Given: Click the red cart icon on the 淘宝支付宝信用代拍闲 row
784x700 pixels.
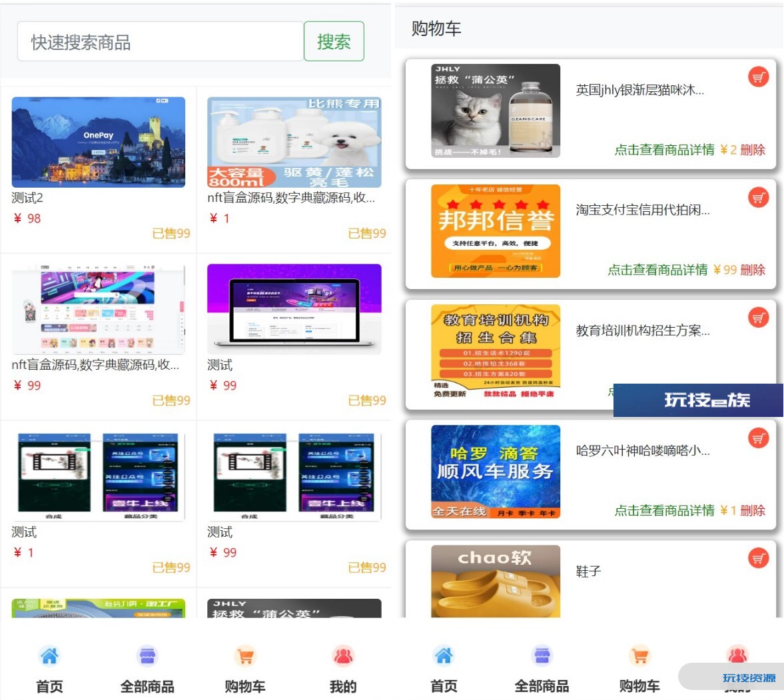Looking at the screenshot, I should pos(758,198).
